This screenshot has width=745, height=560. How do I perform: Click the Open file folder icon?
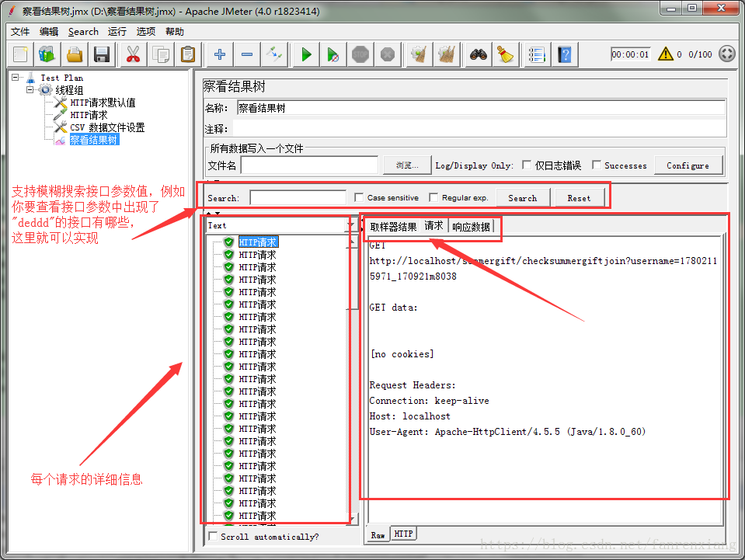[x=75, y=54]
